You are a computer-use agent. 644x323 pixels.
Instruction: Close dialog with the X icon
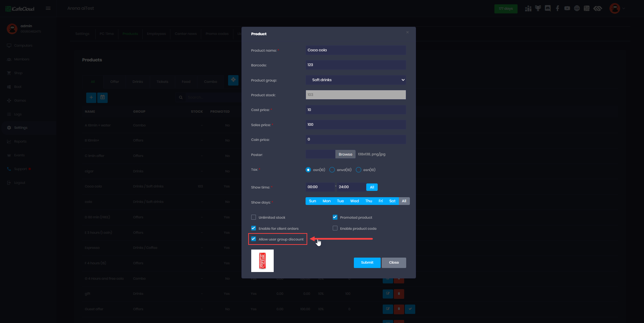(407, 33)
